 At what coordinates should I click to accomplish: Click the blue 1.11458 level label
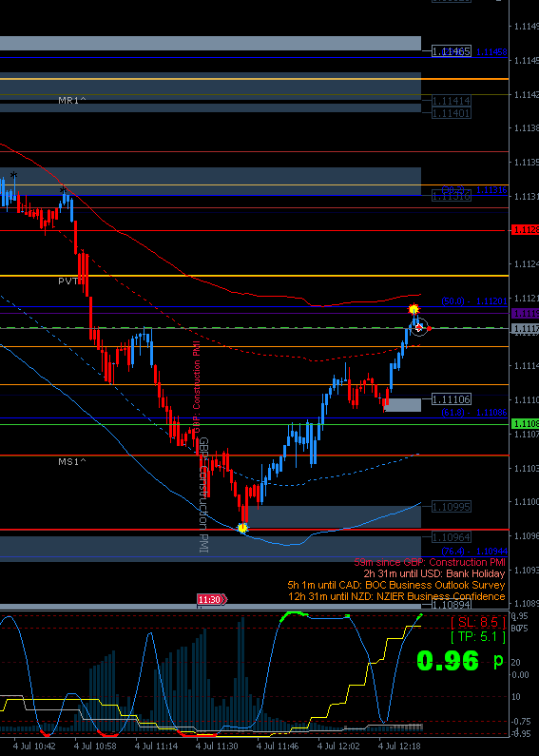click(491, 52)
